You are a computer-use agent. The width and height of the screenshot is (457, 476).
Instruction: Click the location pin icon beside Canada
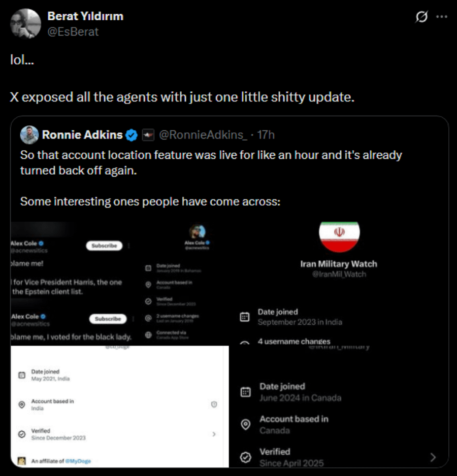click(246, 424)
